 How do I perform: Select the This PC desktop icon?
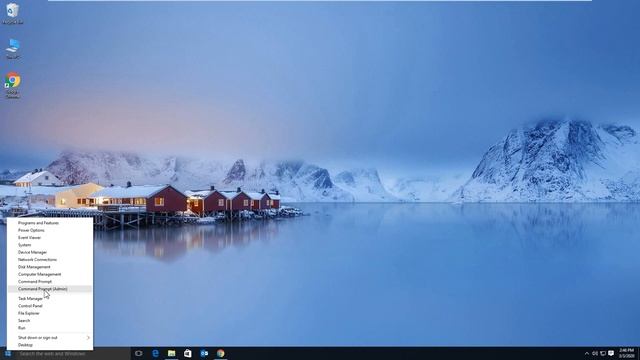point(13,49)
